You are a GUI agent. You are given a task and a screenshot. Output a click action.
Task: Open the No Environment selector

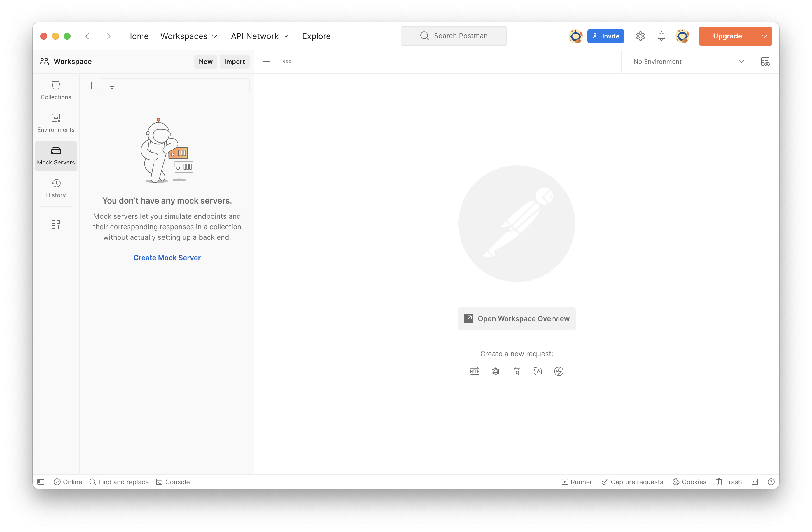coord(688,62)
